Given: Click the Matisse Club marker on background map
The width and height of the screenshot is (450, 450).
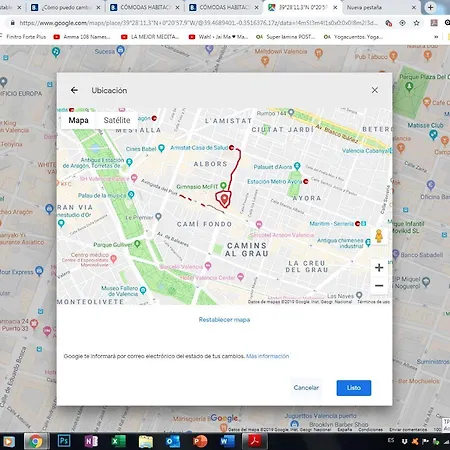Looking at the screenshot, I should pos(433,134).
